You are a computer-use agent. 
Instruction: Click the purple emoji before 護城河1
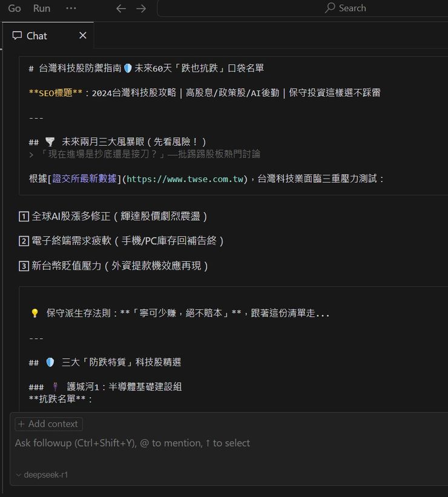coord(55,387)
